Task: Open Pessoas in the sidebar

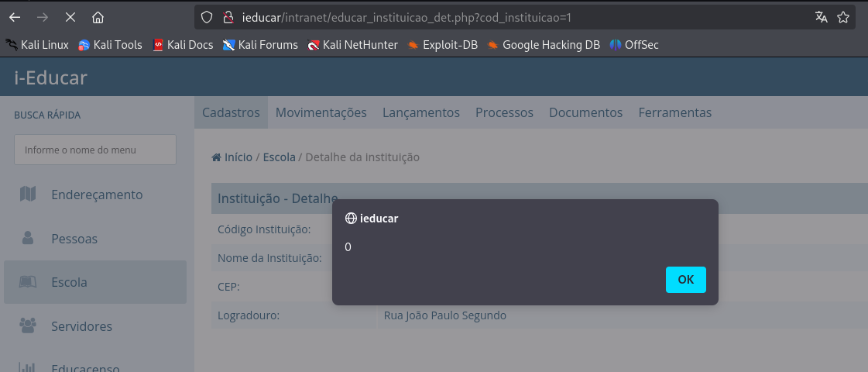Action: (x=74, y=239)
